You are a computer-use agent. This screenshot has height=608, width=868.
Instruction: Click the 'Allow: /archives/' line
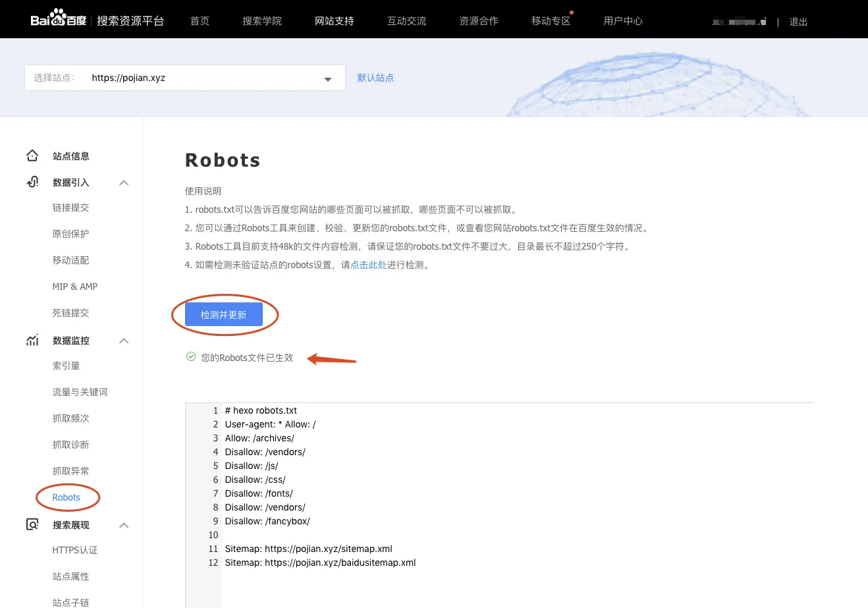click(x=259, y=438)
